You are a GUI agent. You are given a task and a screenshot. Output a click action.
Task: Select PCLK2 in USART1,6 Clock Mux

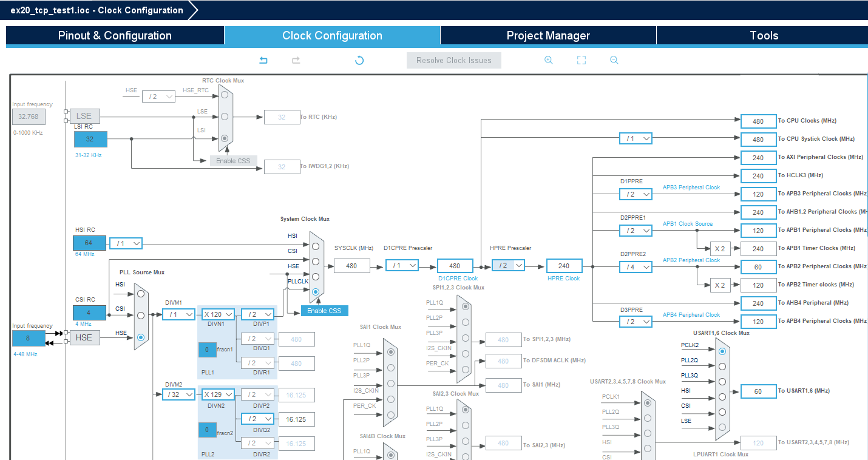coord(722,351)
